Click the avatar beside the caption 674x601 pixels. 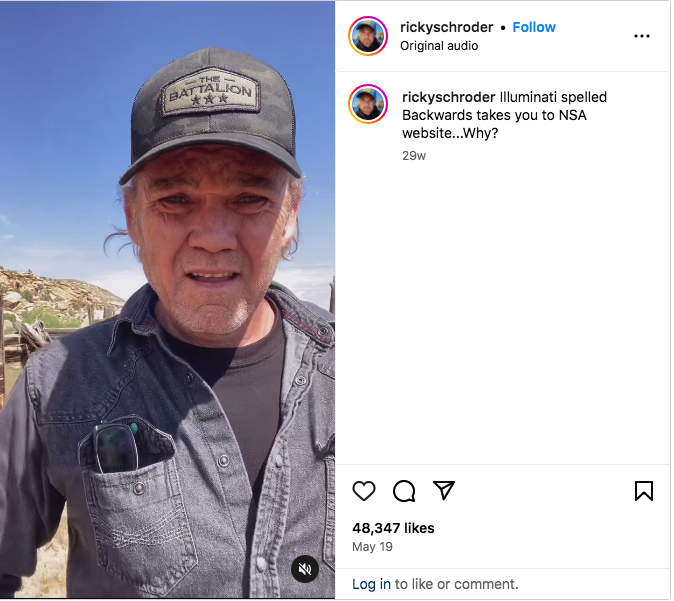pyautogui.click(x=368, y=104)
